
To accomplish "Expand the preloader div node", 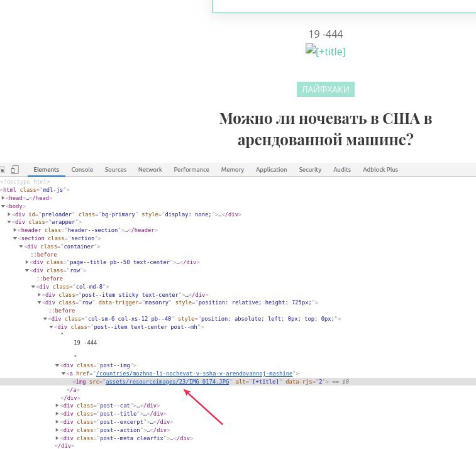I will coord(9,214).
